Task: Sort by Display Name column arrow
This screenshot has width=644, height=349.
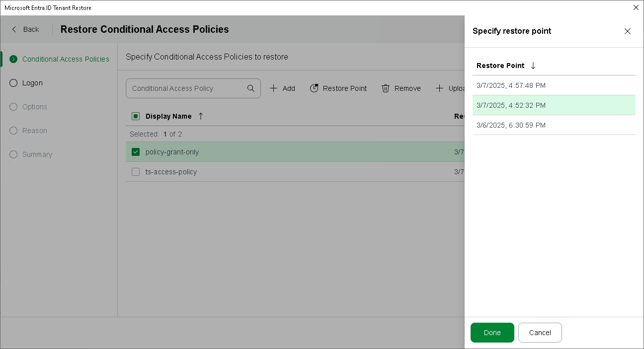Action: 201,116
